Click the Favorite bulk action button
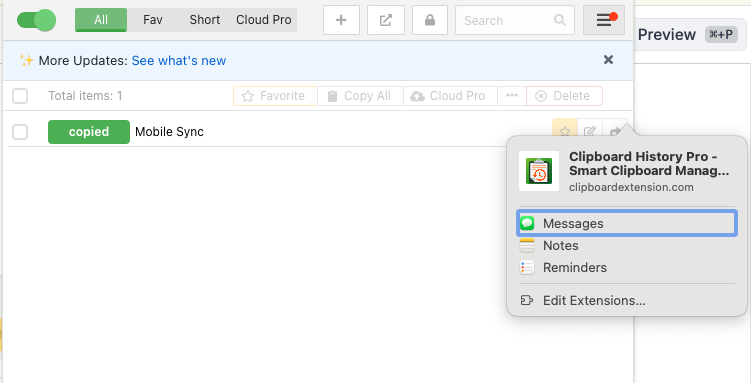751x383 pixels. click(275, 96)
